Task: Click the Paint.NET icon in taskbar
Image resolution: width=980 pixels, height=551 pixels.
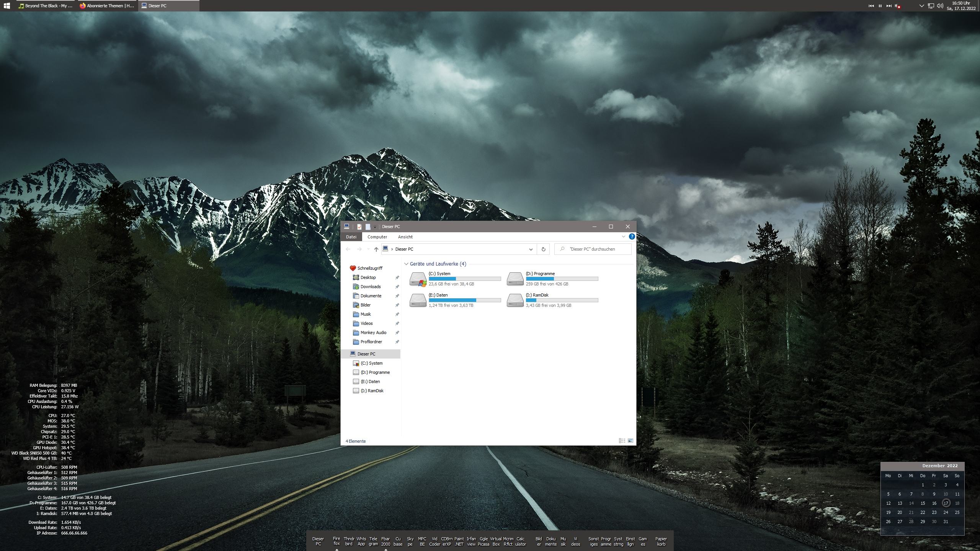Action: coord(459,540)
